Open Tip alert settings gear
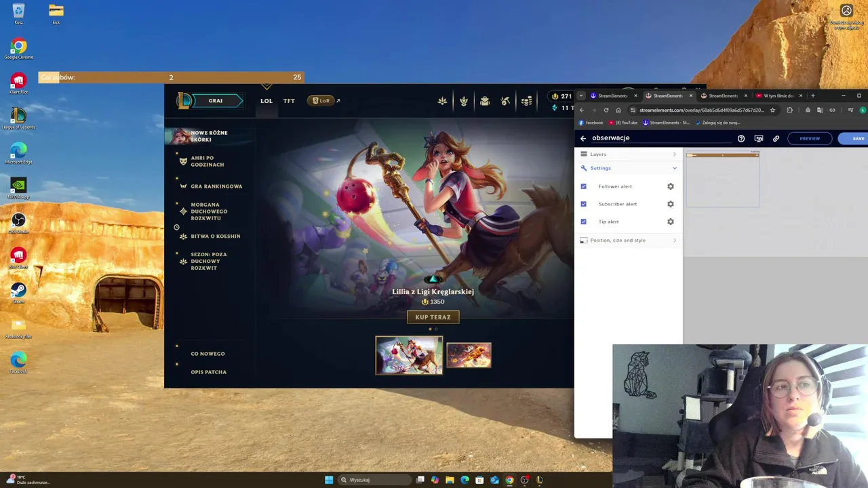 (671, 222)
